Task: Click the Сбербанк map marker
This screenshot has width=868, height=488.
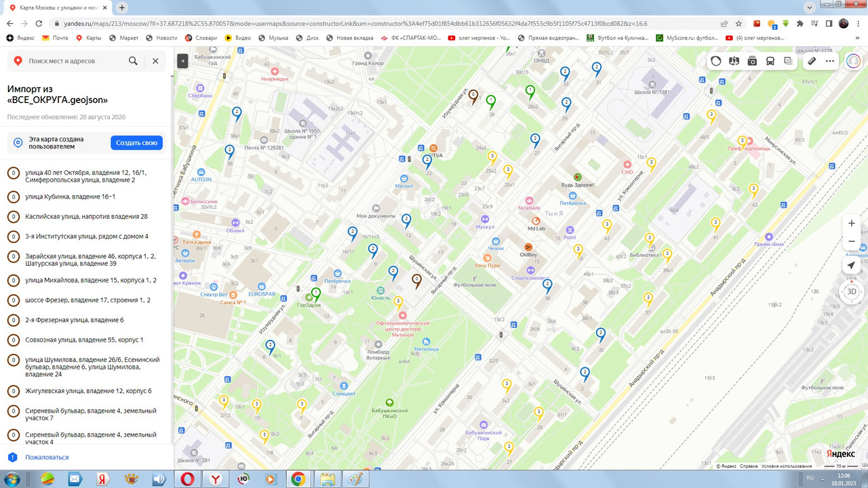Action: 200,88
